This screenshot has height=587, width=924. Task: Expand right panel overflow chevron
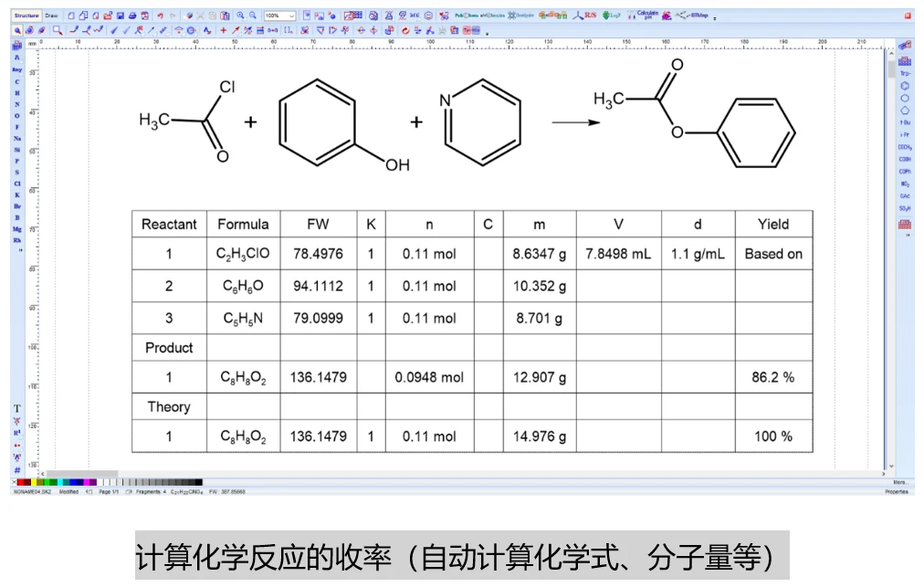(x=908, y=236)
